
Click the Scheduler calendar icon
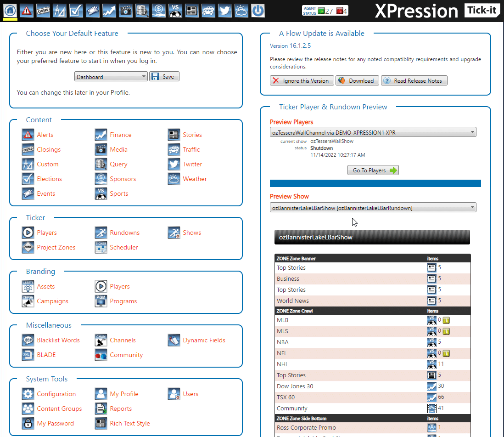tap(101, 248)
